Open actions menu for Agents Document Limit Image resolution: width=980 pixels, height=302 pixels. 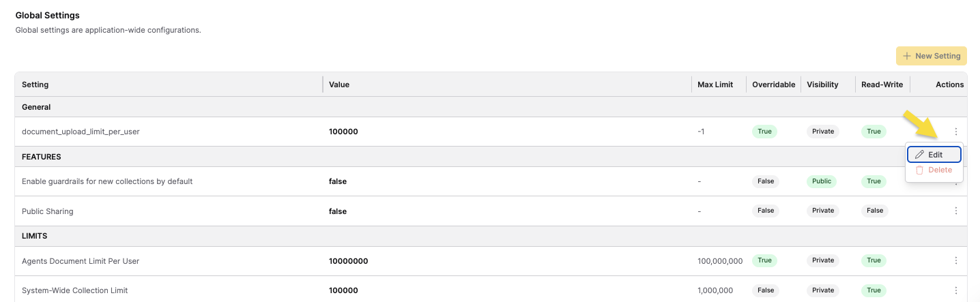(955, 260)
